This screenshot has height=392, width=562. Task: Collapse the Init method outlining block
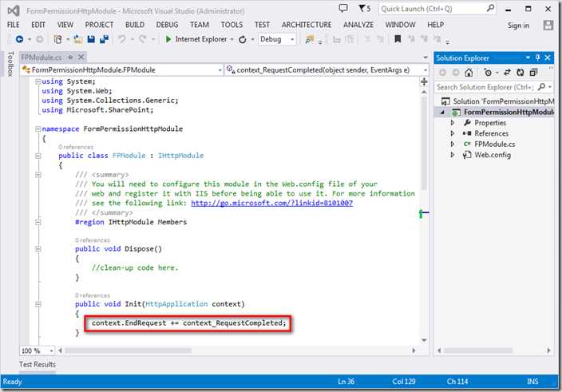point(38,304)
